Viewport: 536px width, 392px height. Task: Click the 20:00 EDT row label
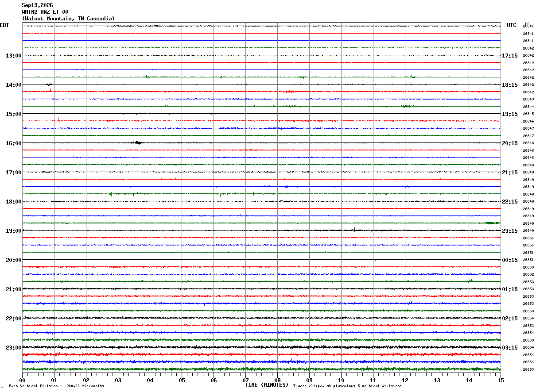point(14,260)
